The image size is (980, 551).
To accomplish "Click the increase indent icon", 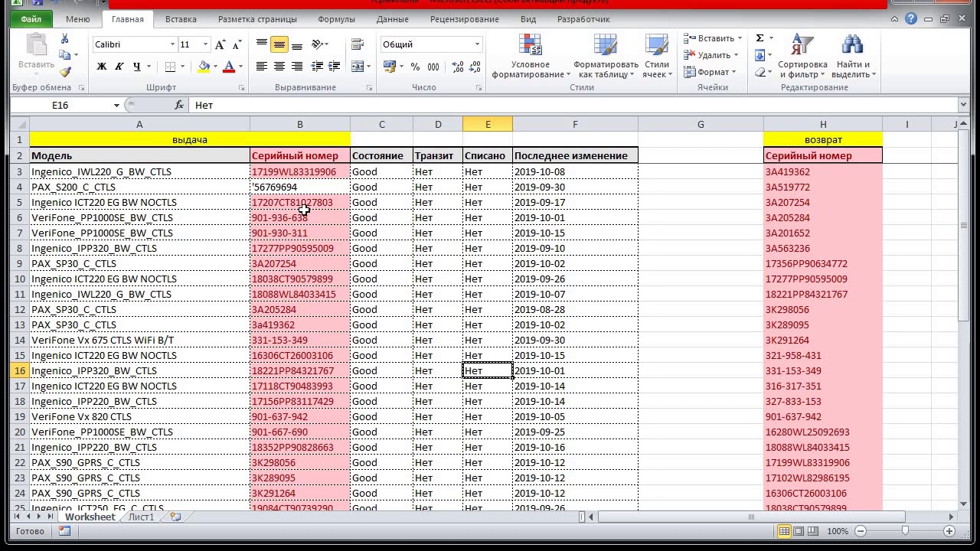I will 333,67.
